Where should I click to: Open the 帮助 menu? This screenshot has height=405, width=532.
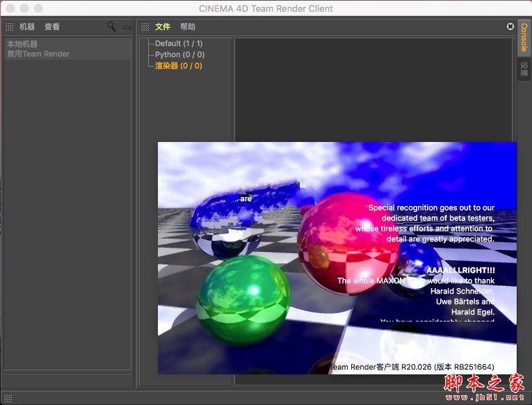tap(188, 26)
